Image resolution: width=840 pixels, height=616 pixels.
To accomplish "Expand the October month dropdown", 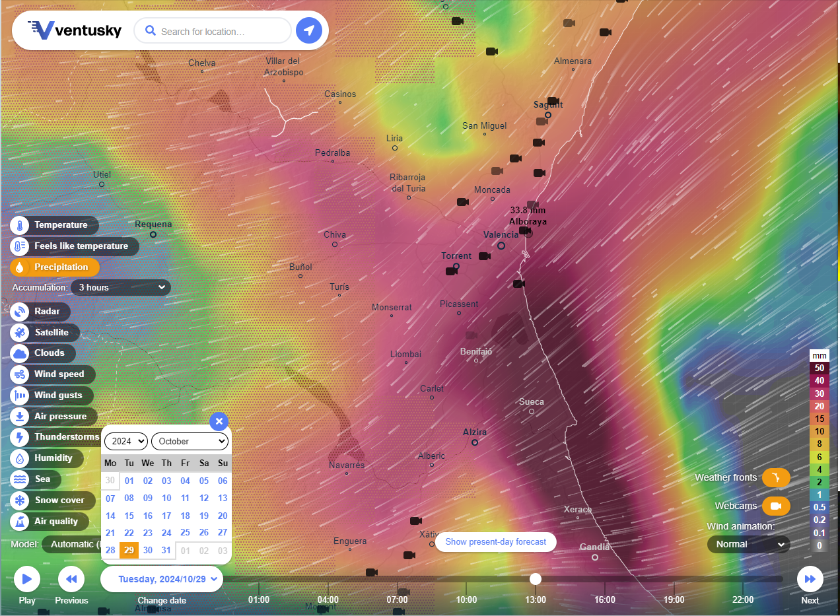I will click(190, 441).
